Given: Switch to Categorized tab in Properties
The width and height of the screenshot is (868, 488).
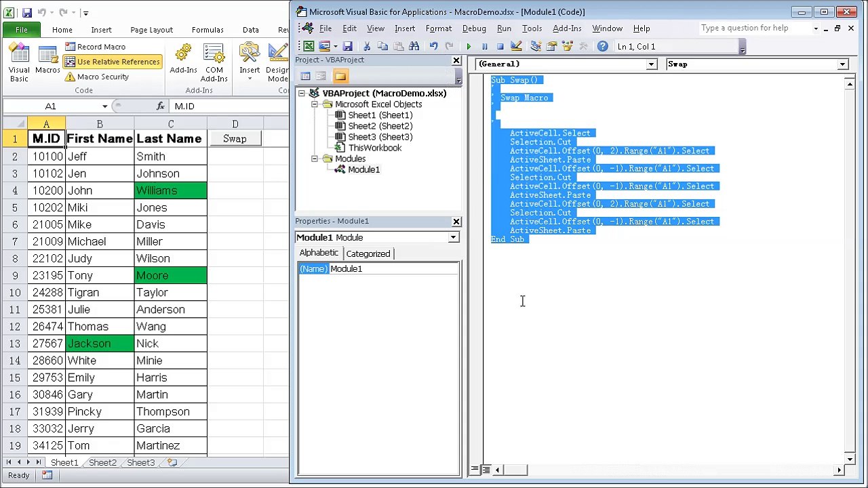Looking at the screenshot, I should [x=368, y=253].
